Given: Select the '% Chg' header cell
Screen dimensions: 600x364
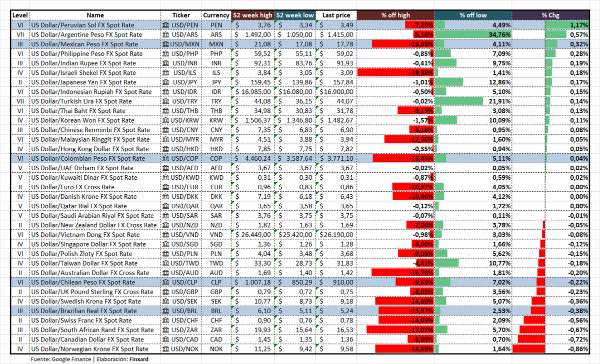Looking at the screenshot, I should [x=550, y=15].
